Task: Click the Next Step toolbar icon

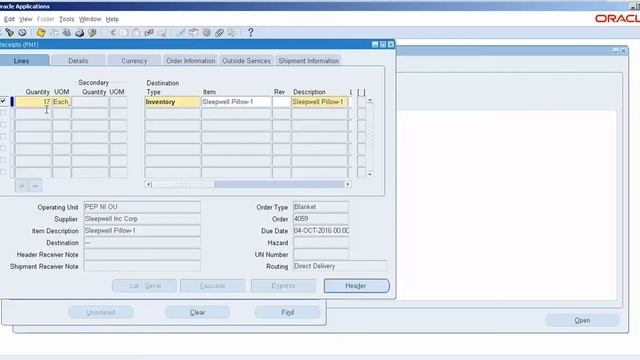Action: [54, 33]
